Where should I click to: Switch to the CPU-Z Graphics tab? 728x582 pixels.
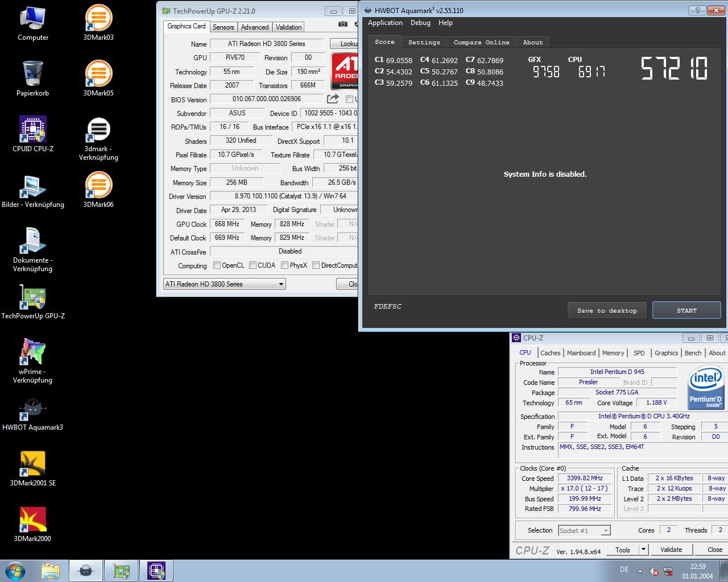click(666, 353)
